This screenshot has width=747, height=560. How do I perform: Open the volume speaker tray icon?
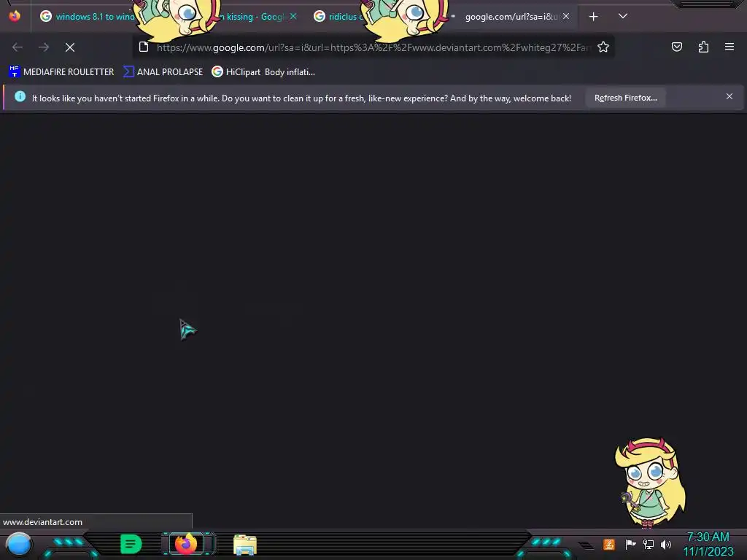[x=666, y=544]
